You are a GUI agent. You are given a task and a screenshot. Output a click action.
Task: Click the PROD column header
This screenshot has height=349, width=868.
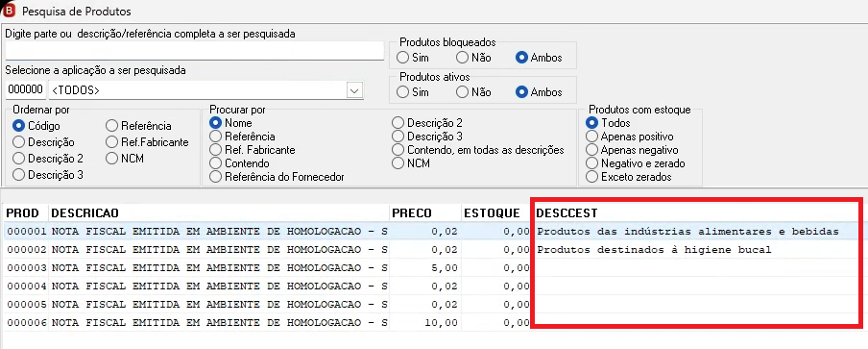point(26,213)
